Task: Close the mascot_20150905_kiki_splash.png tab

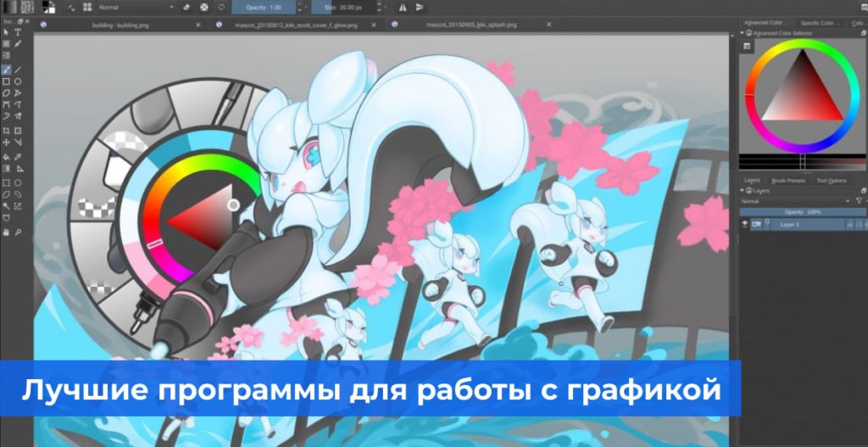Action: 549,25
